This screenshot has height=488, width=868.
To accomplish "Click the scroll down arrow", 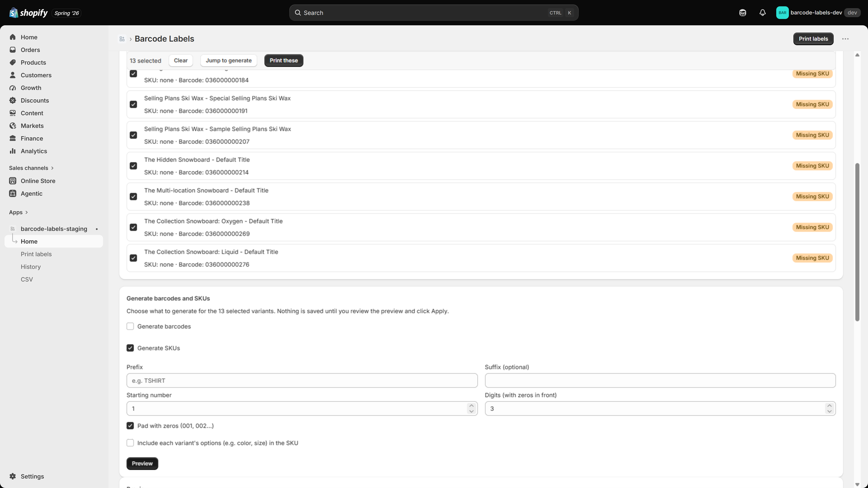I will point(857,484).
